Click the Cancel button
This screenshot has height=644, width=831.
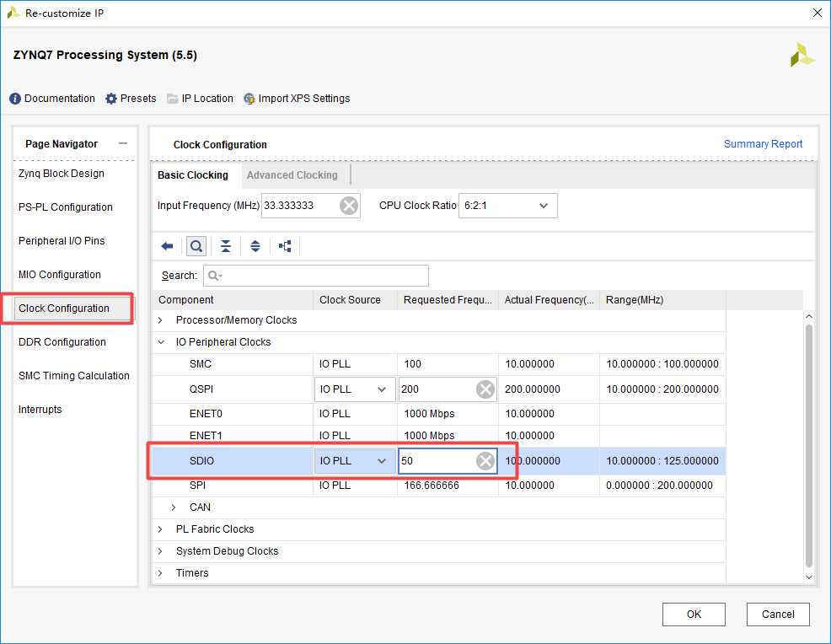(778, 614)
